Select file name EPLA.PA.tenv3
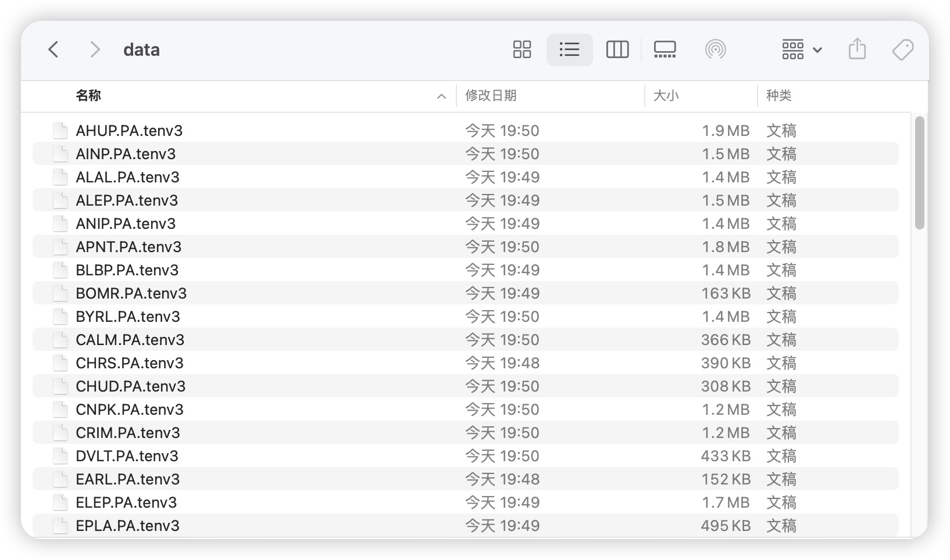950x560 pixels. pyautogui.click(x=128, y=526)
